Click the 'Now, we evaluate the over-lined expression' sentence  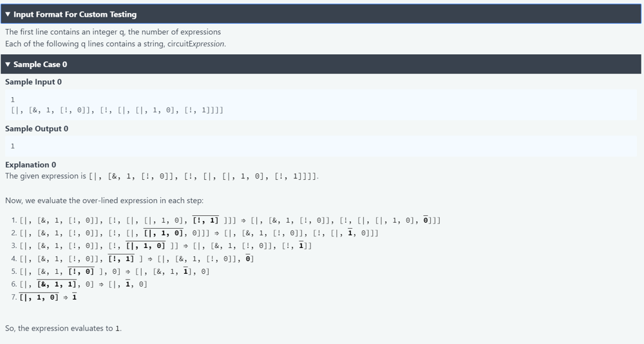[104, 200]
